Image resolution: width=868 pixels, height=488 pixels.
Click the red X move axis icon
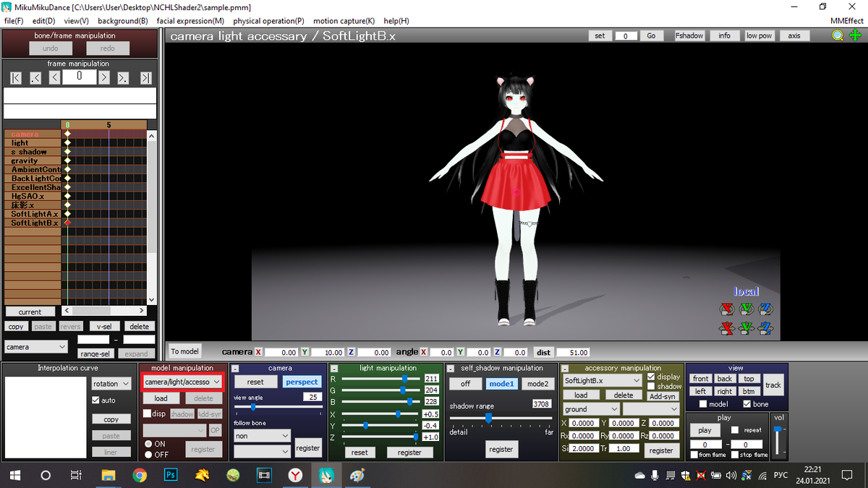[x=727, y=329]
